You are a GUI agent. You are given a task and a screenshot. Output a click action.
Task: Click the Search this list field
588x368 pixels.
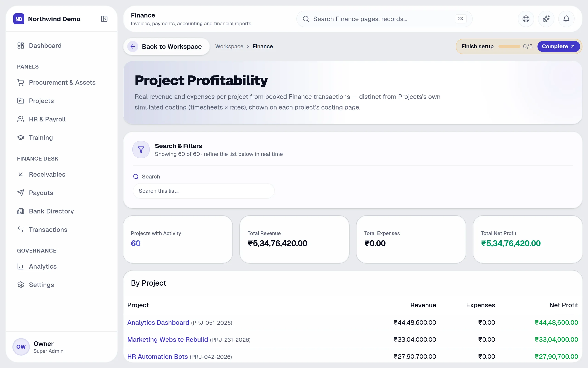(x=204, y=191)
